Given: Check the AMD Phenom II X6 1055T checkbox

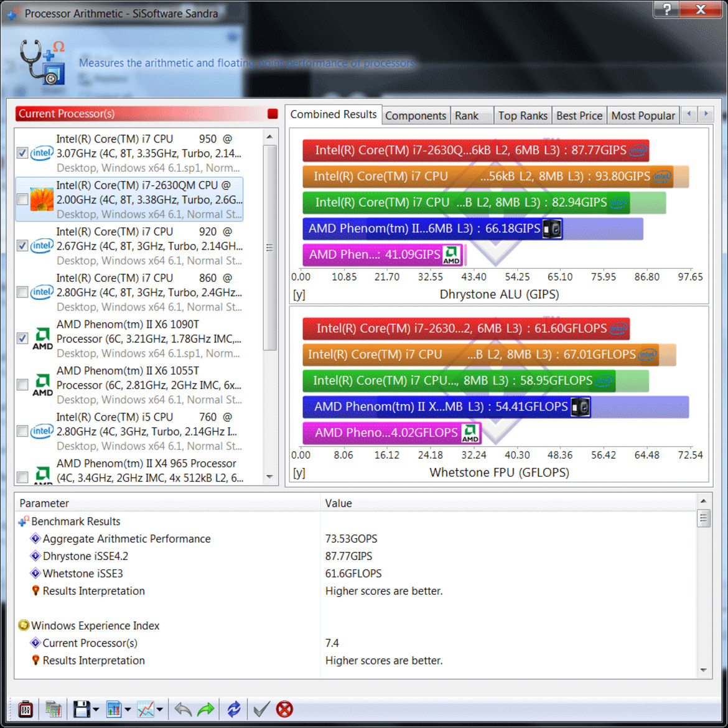Looking at the screenshot, I should click(22, 385).
